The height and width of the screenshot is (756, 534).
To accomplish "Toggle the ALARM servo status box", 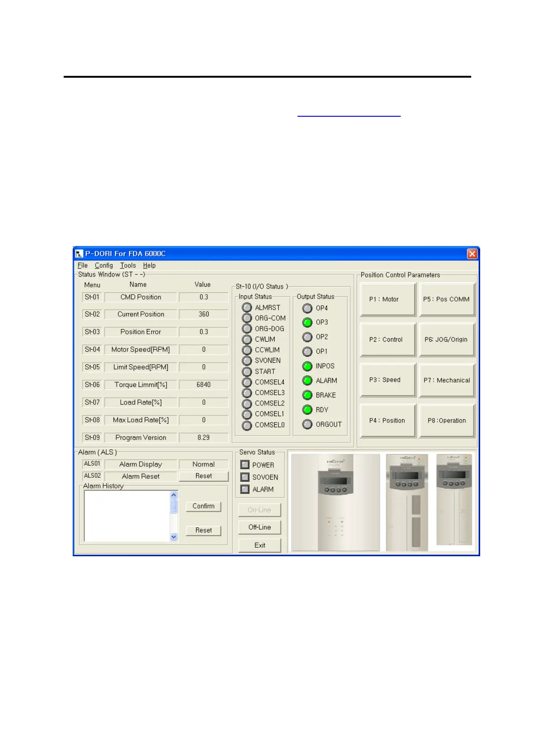I will (x=245, y=489).
